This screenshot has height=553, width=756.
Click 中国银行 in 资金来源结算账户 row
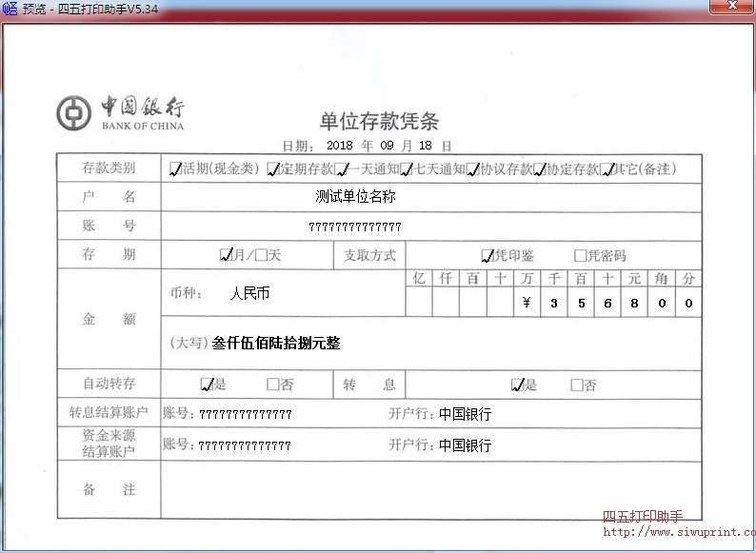tap(466, 445)
